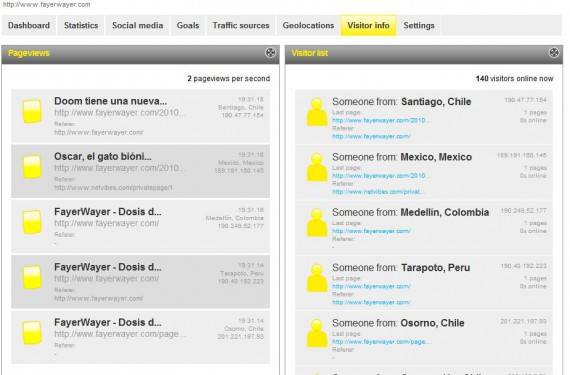Click the Pageviews panel expand icon

pos(270,53)
